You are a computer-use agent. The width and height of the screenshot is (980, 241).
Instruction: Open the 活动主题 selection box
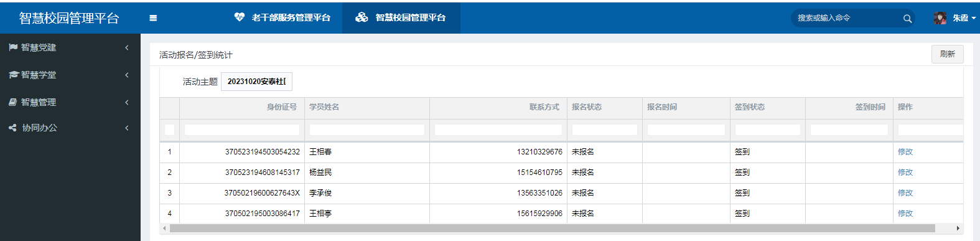pyautogui.click(x=256, y=82)
